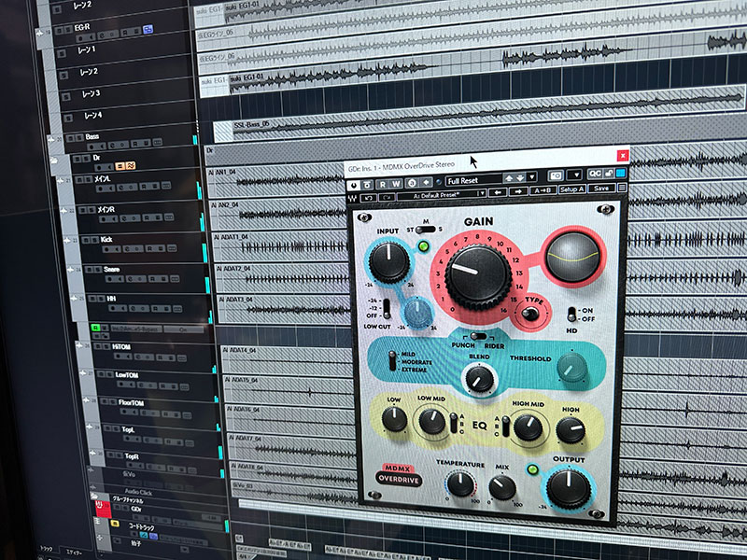Viewport: 747px width, 560px height.
Task: Toggle the quick controls lock icon
Action: coord(609,174)
